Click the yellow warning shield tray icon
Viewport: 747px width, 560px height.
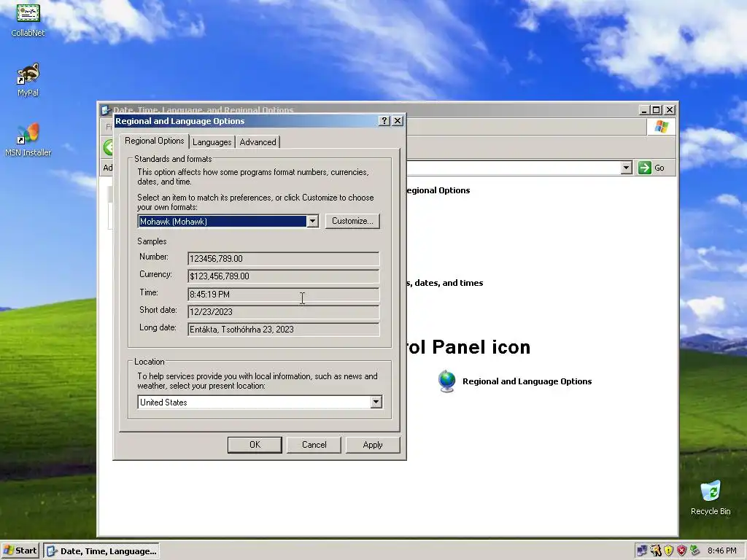[668, 551]
